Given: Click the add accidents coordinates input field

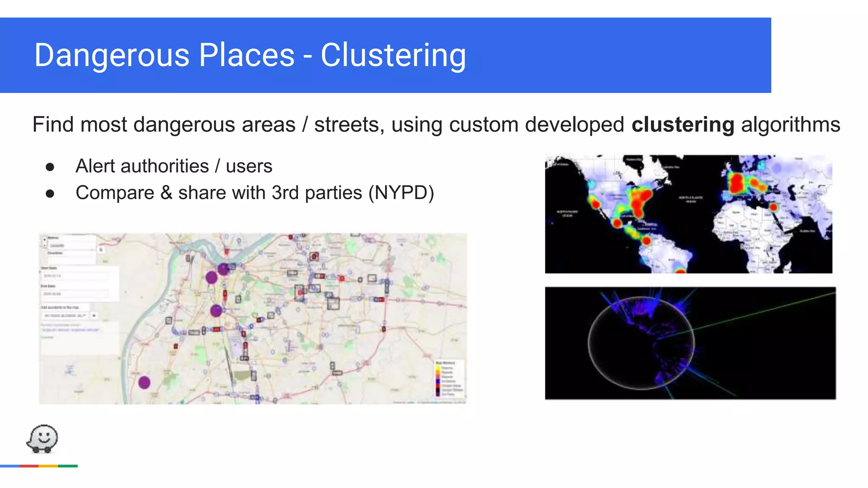Looking at the screenshot, I should (65, 316).
